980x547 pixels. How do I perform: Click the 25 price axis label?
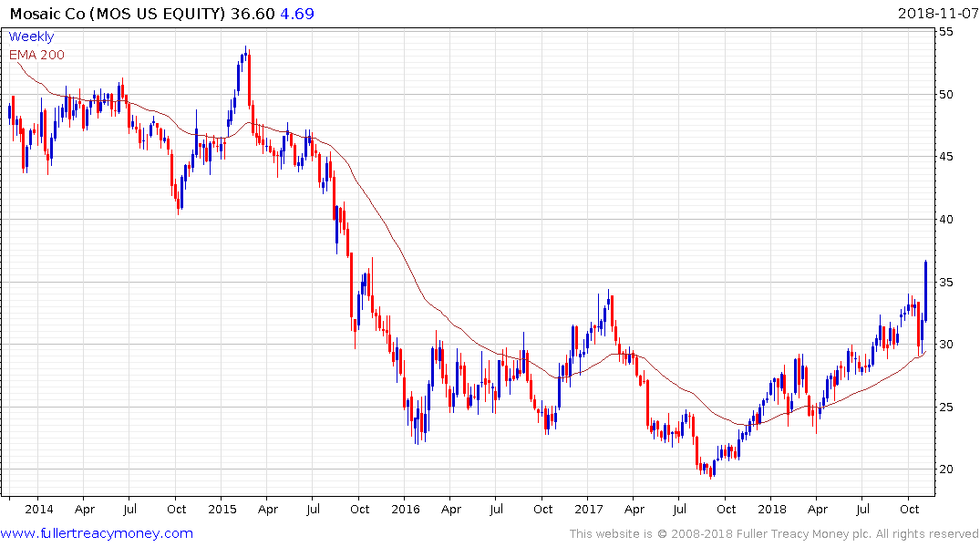pos(946,407)
